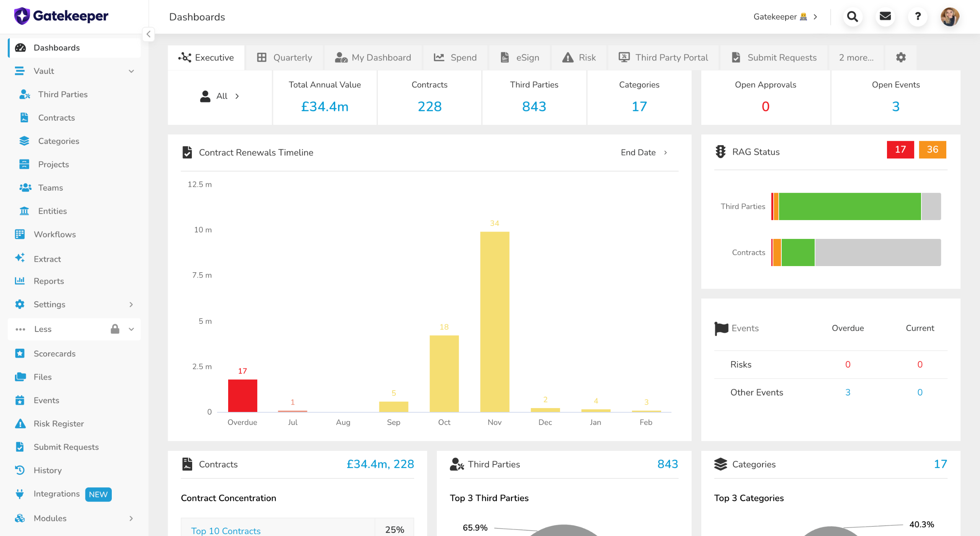
Task: Open the All user filter
Action: [x=220, y=96]
